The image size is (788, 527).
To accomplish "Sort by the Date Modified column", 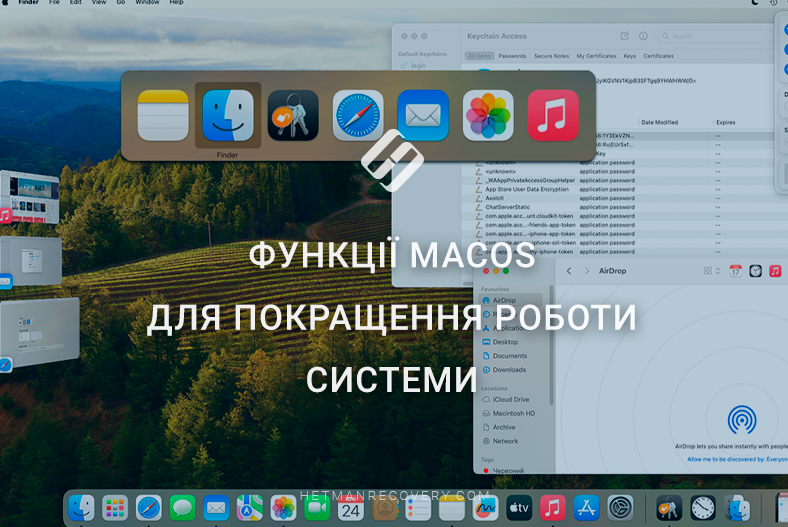I will tap(659, 122).
